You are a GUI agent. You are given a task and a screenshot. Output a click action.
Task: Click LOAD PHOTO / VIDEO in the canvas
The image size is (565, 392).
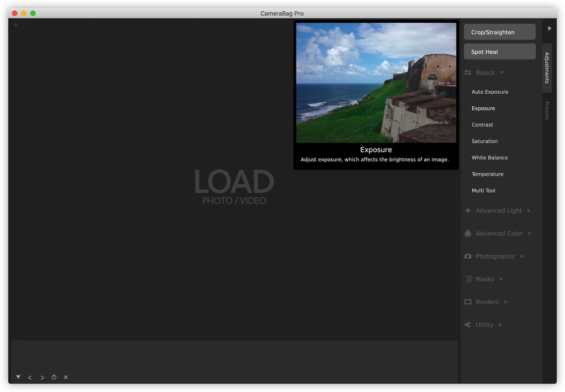[234, 187]
